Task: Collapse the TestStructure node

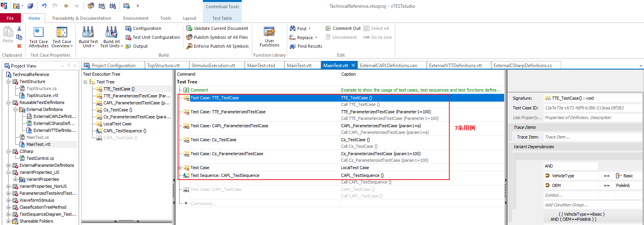Action: [x=8, y=81]
